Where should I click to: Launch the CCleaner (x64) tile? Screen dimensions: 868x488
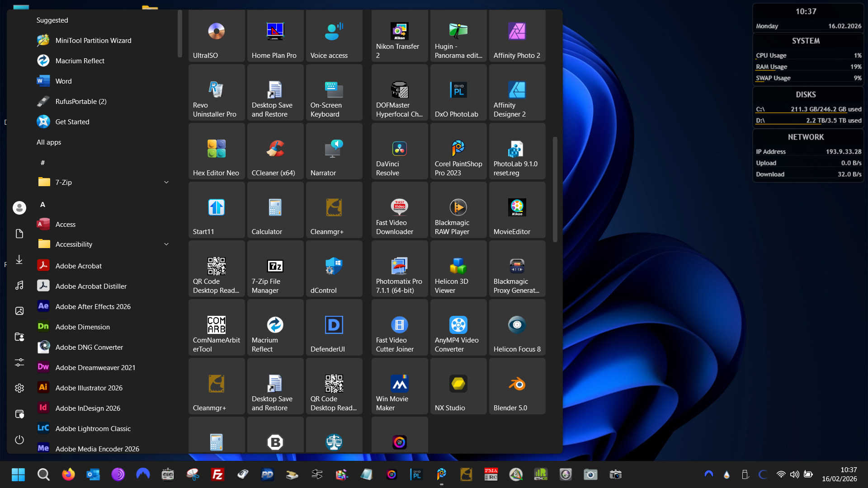[275, 151]
